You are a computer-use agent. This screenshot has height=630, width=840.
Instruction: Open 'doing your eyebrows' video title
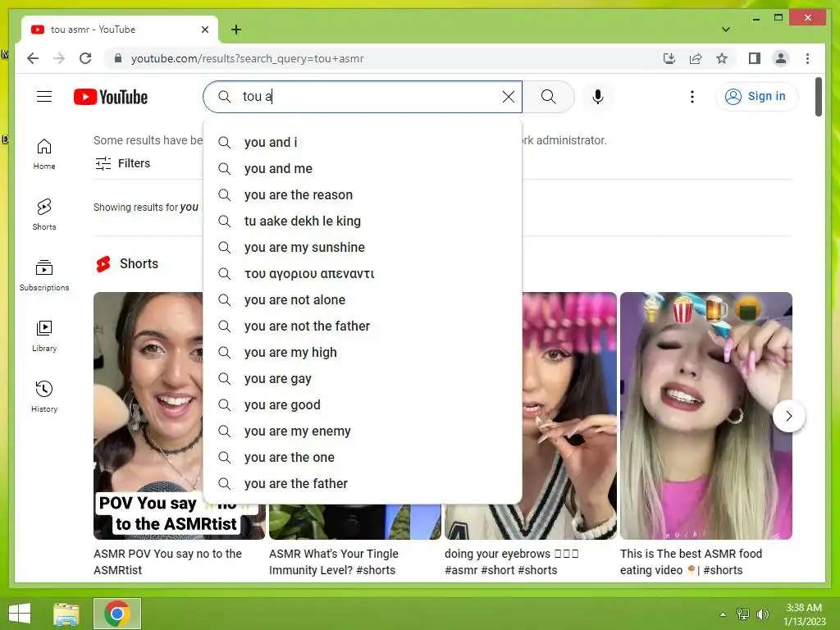[512, 562]
